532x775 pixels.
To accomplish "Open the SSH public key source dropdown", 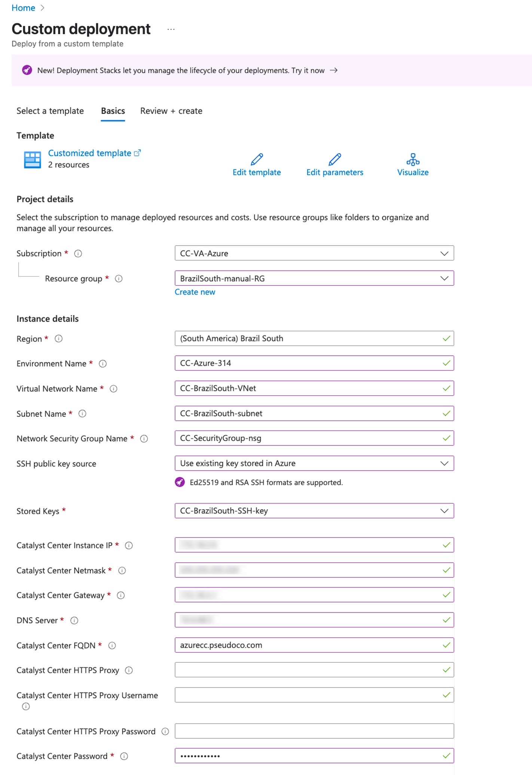I will (444, 463).
